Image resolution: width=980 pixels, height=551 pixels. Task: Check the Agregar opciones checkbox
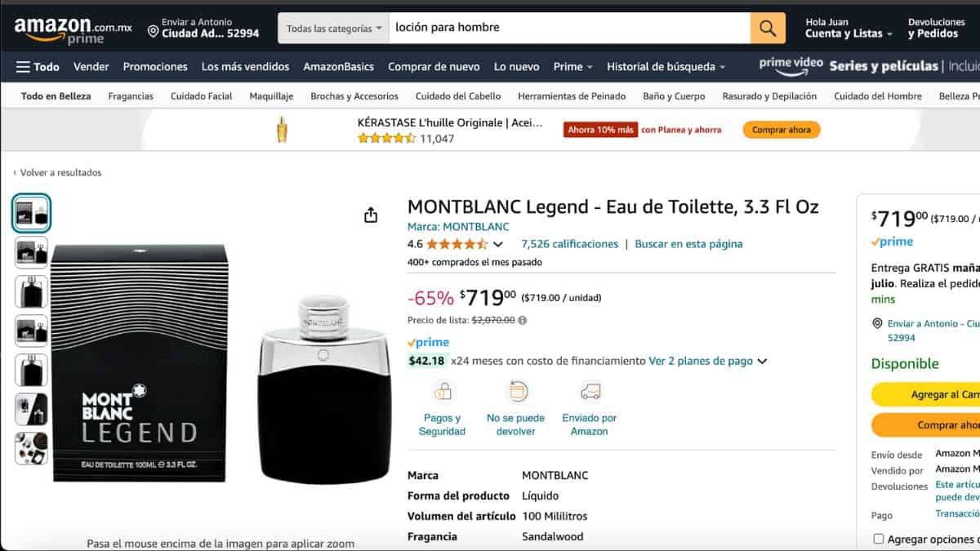click(879, 539)
